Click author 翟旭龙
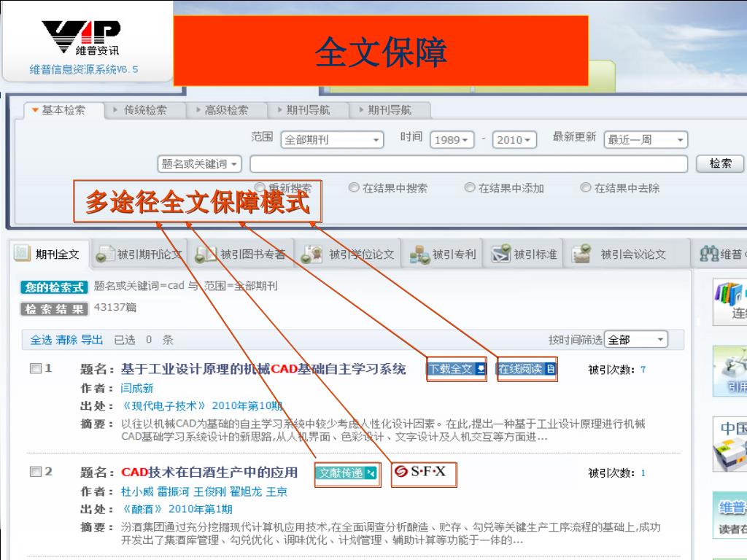Screen dimensions: 747x560 coord(246,491)
